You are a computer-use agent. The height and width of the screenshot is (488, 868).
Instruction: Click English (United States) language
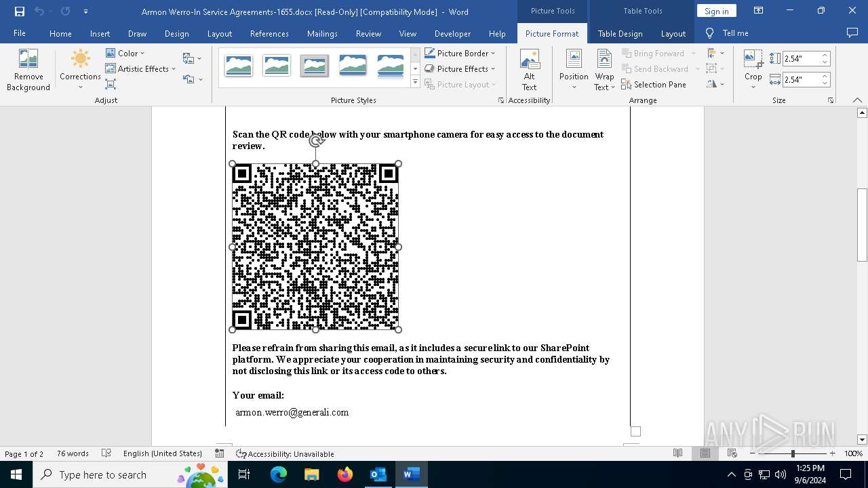click(x=163, y=453)
